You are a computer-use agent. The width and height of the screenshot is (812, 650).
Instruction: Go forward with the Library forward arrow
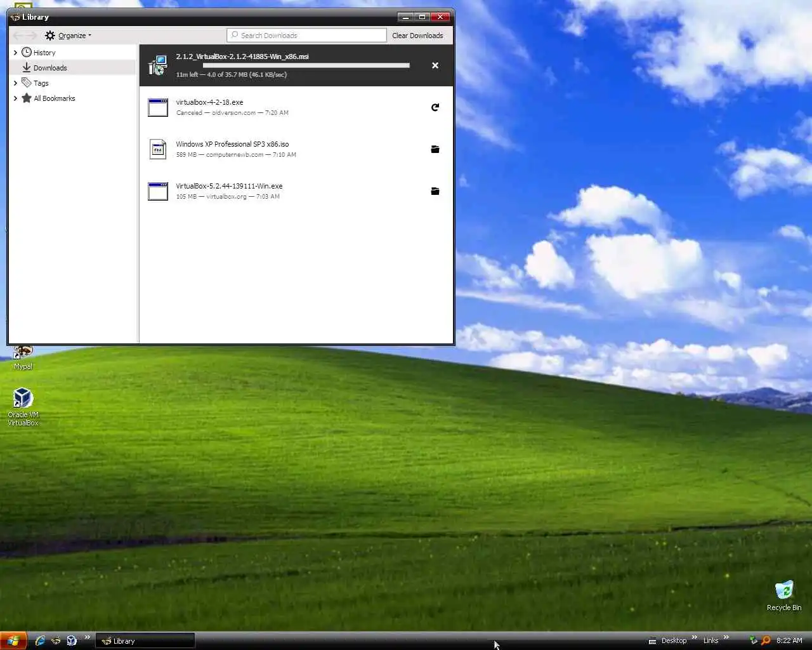pos(32,36)
